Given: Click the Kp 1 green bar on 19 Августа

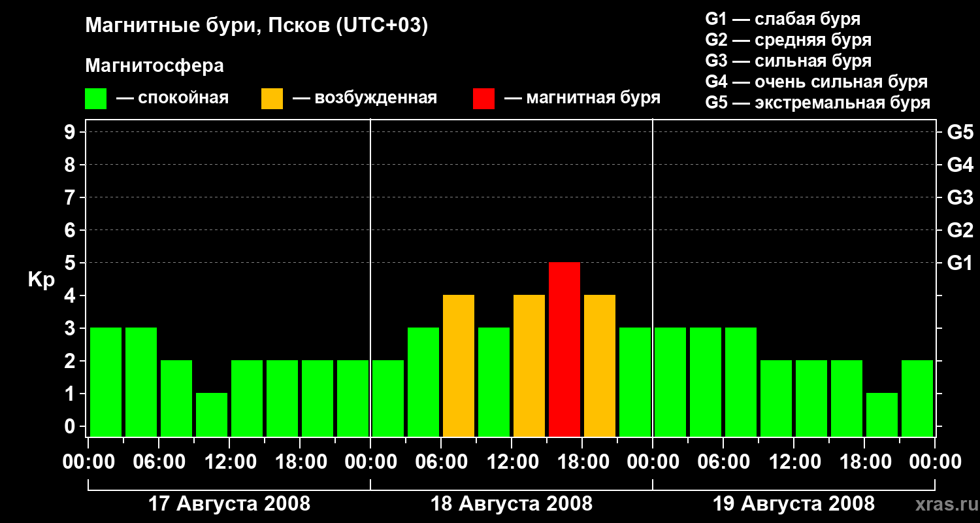Looking at the screenshot, I should 882,414.
